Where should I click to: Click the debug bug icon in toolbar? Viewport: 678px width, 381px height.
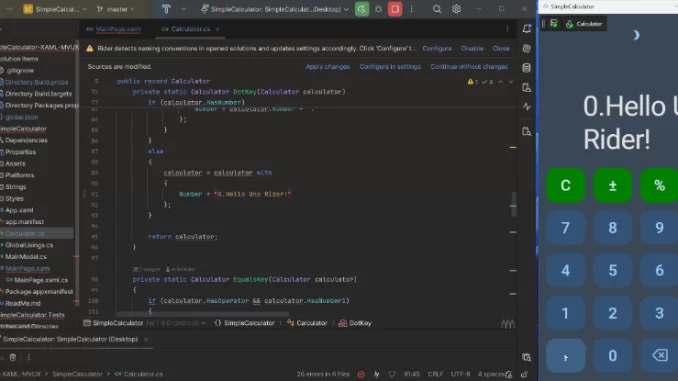point(378,9)
